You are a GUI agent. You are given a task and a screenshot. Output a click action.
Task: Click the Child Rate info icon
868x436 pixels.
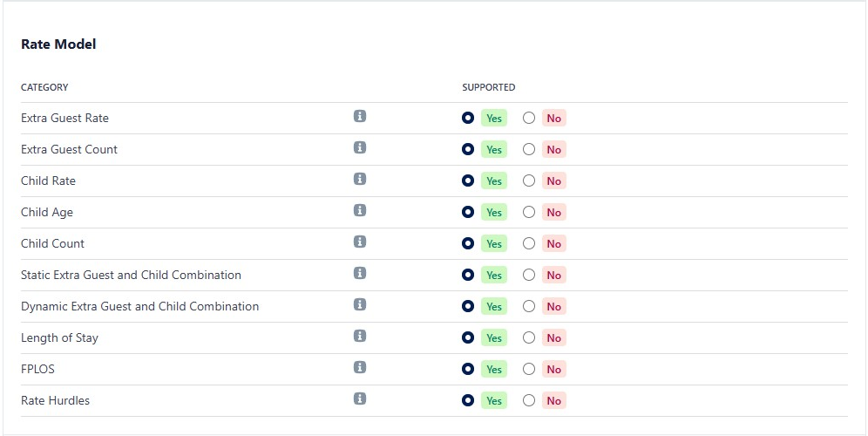(360, 180)
